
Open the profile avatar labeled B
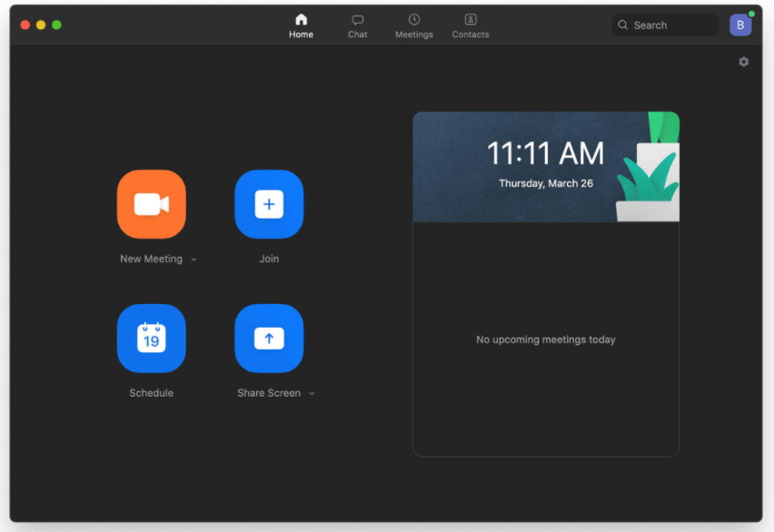pyautogui.click(x=740, y=25)
